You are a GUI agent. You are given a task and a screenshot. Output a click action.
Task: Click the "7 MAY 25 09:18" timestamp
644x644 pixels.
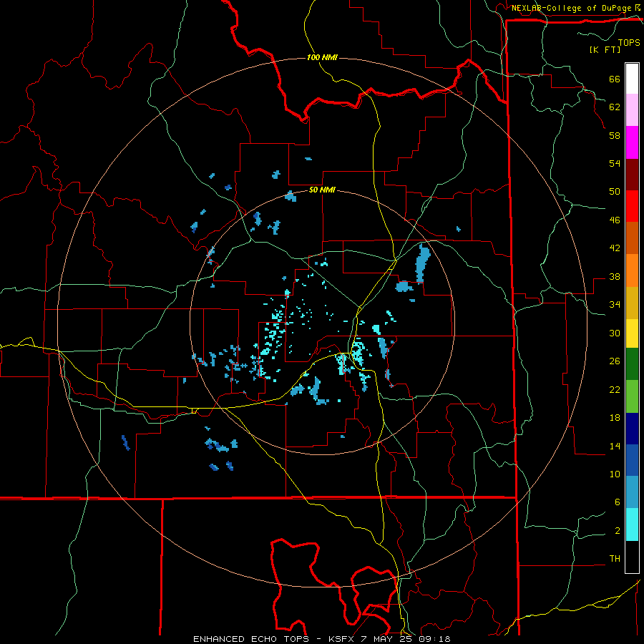tap(406, 639)
